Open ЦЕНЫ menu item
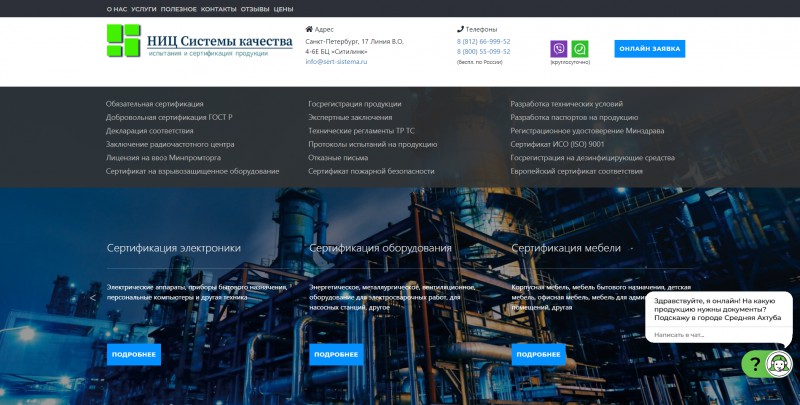Image resolution: width=800 pixels, height=405 pixels. pos(283,9)
